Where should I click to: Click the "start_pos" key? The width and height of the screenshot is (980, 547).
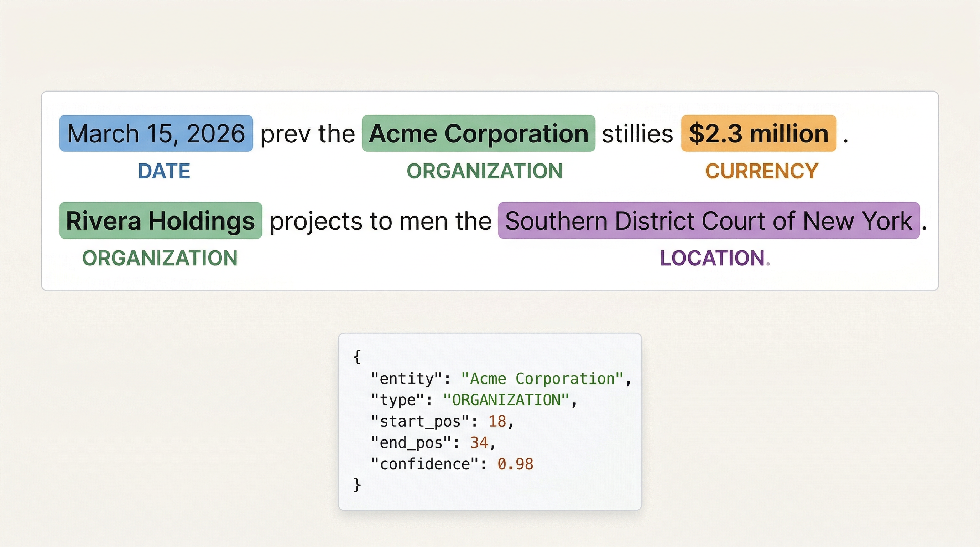(x=420, y=422)
